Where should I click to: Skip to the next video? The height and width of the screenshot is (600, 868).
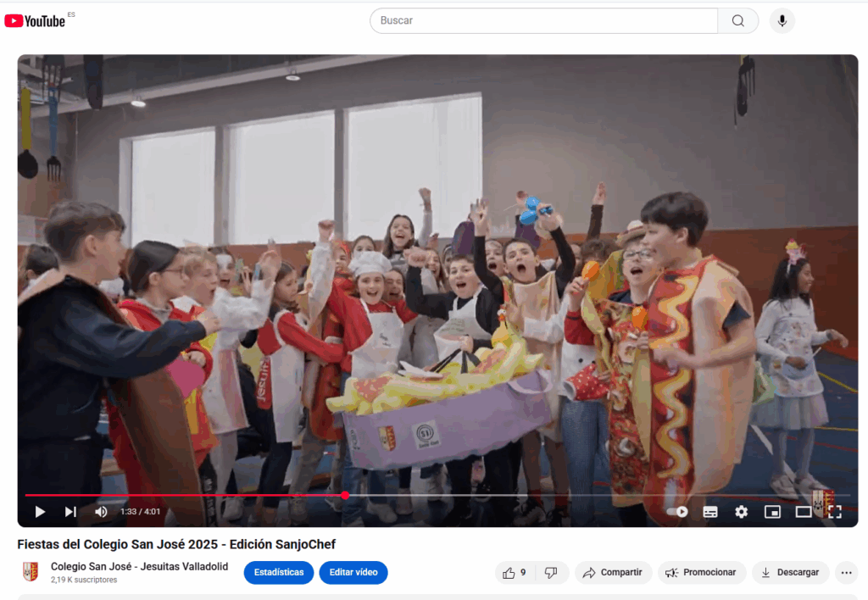pos(70,512)
